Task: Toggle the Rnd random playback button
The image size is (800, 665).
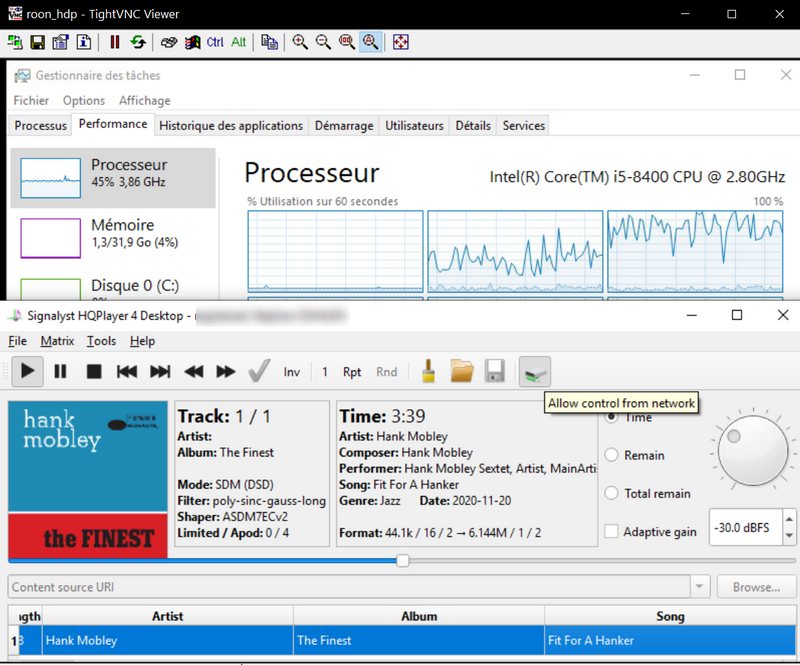Action: tap(386, 372)
